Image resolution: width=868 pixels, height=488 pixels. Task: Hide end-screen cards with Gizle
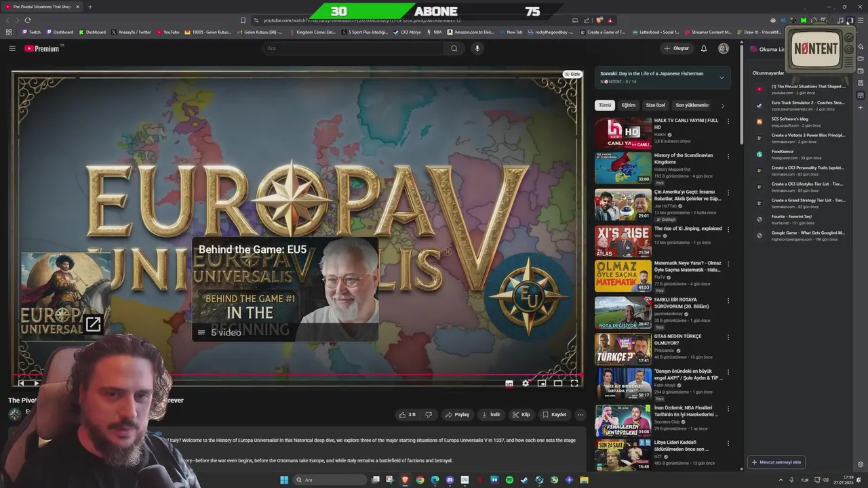[572, 75]
